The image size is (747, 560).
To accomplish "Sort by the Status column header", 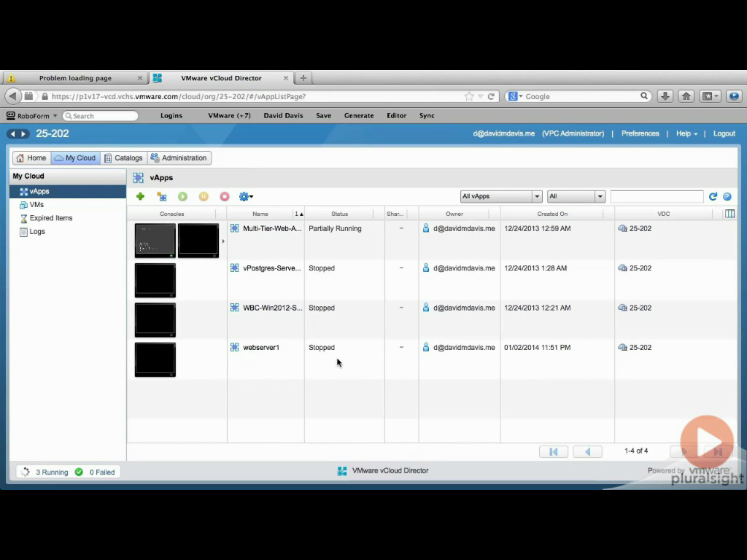I will [x=339, y=214].
